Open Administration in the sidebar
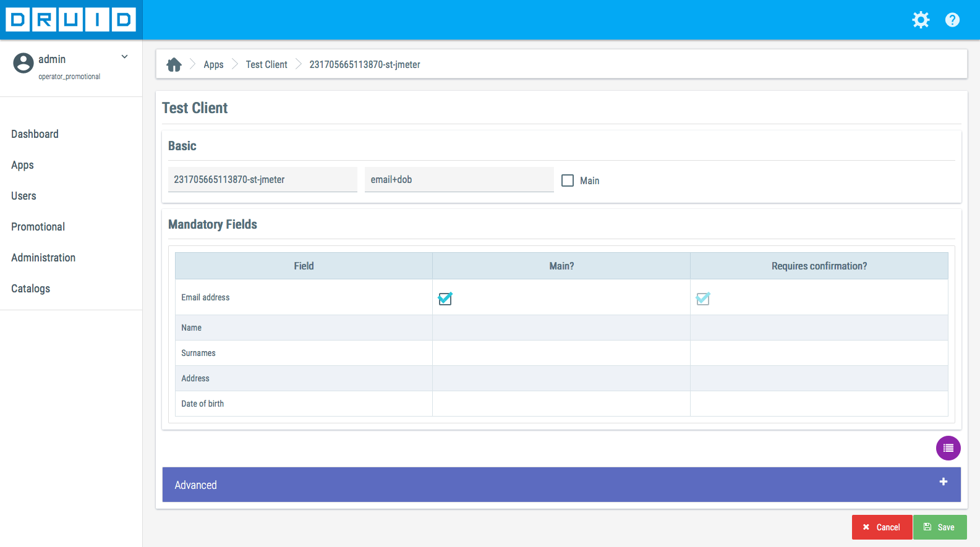The width and height of the screenshot is (980, 547). [x=43, y=258]
